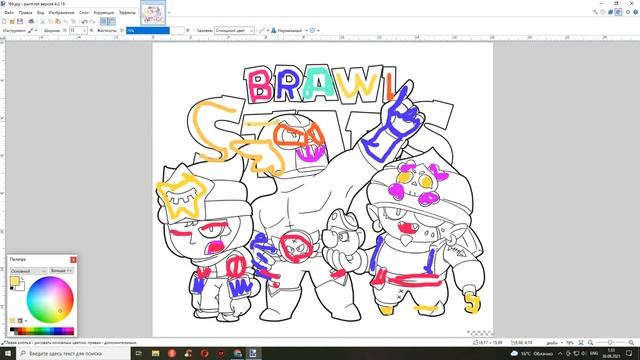Screen dimensions: 640x360
Task: Click the Paste icon
Action: (58, 21)
